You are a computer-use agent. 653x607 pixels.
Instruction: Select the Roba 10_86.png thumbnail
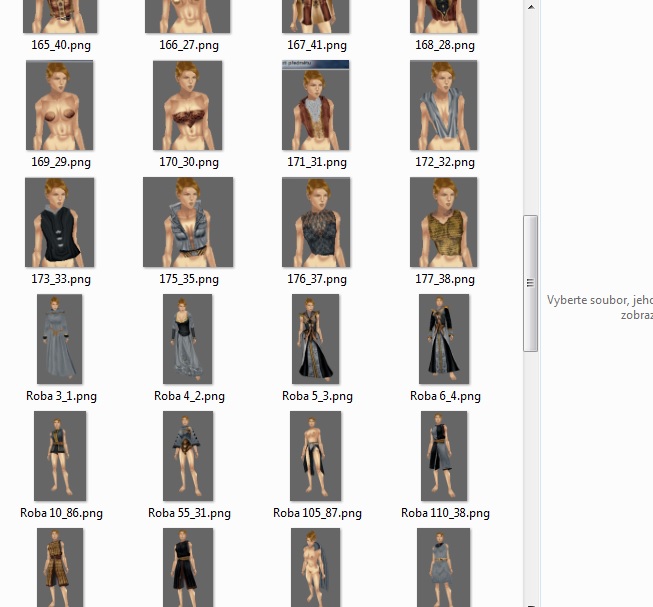(60, 456)
